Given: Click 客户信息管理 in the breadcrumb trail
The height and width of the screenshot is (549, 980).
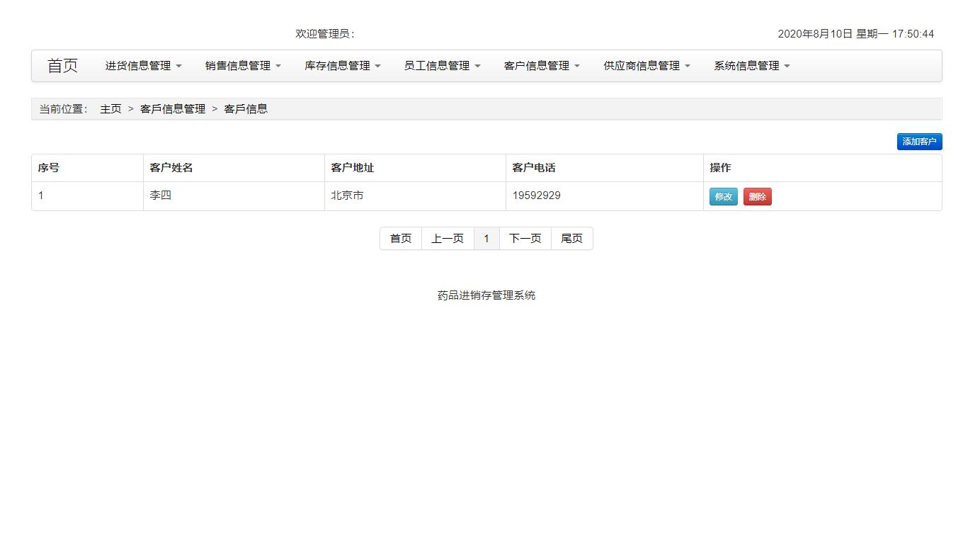Looking at the screenshot, I should click(x=173, y=109).
